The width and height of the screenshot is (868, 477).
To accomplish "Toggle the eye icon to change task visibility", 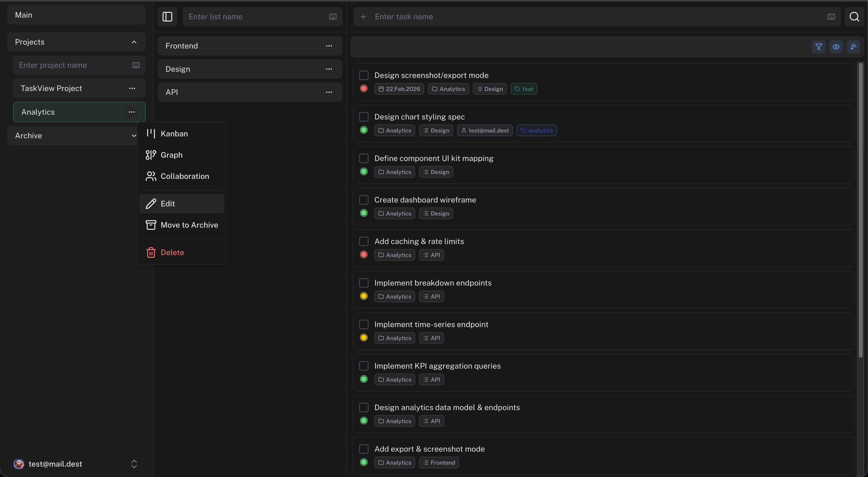I will pyautogui.click(x=836, y=47).
